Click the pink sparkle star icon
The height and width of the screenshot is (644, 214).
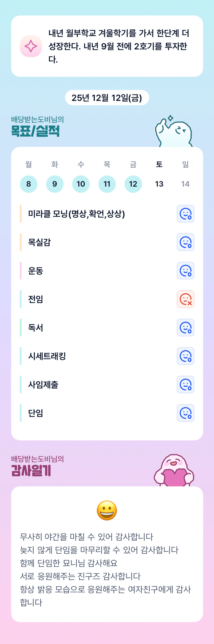31,46
